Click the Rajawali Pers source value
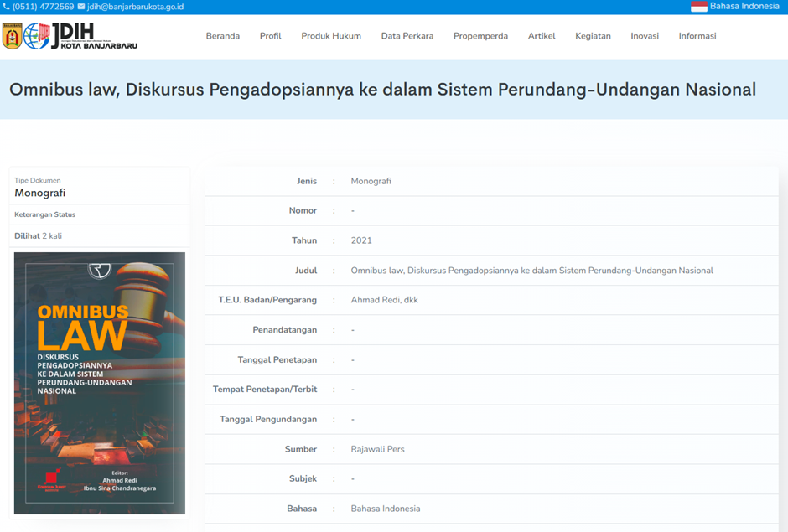 pyautogui.click(x=377, y=449)
